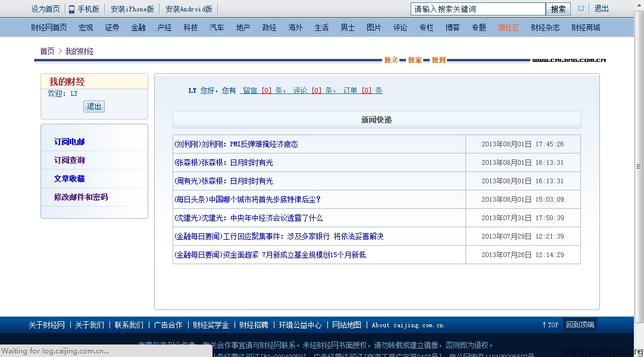
Task: Open the 评论 nav item
Action: coord(400,27)
